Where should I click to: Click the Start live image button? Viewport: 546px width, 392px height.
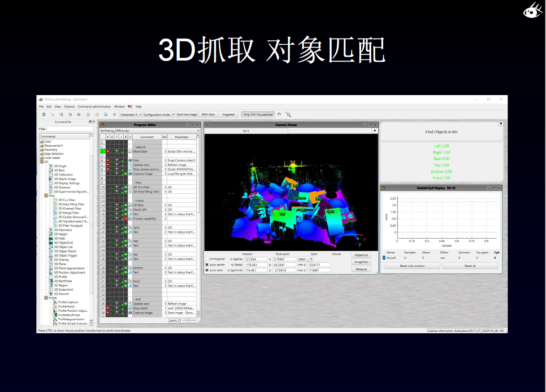pos(186,114)
